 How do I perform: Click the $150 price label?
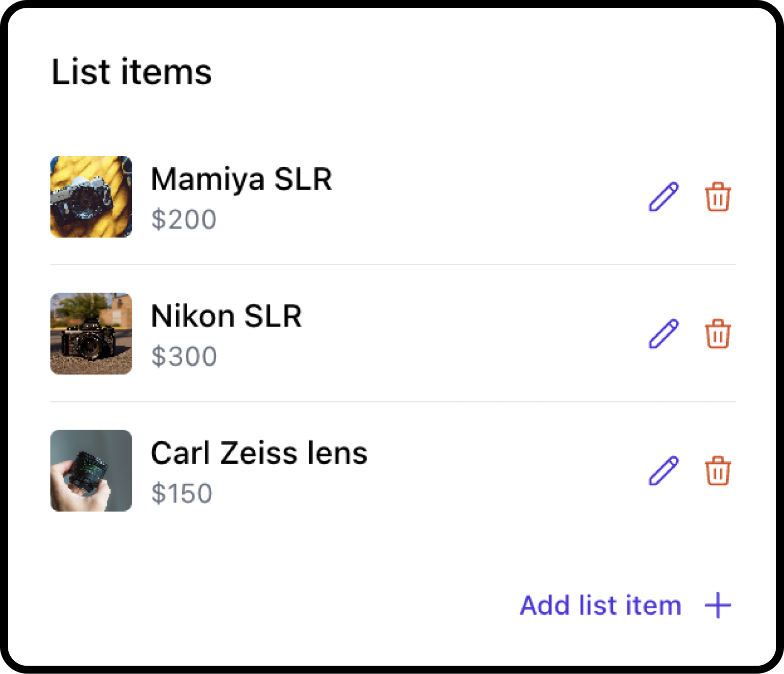click(x=182, y=493)
